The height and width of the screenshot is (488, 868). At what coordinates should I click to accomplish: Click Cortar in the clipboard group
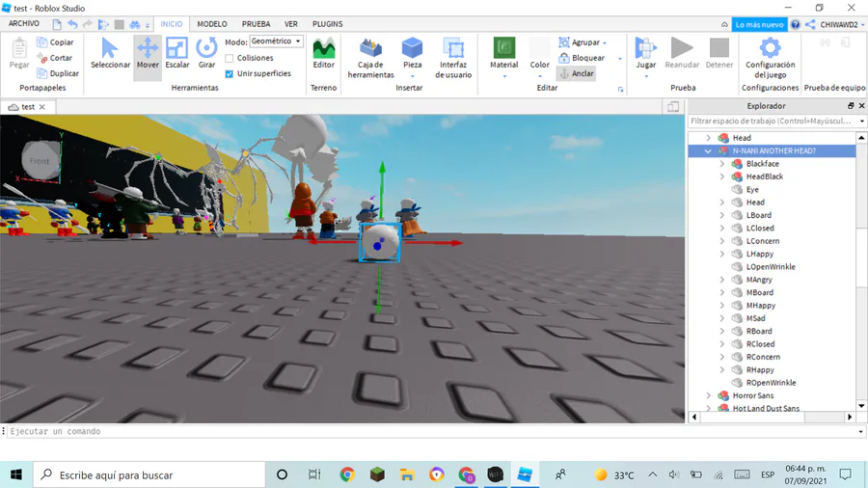click(54, 58)
